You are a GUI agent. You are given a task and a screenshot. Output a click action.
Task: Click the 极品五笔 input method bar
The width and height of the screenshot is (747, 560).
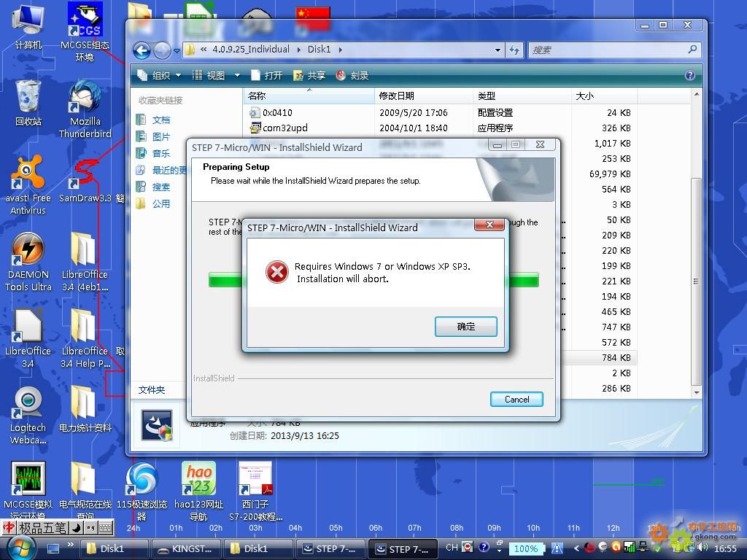pyautogui.click(x=58, y=528)
